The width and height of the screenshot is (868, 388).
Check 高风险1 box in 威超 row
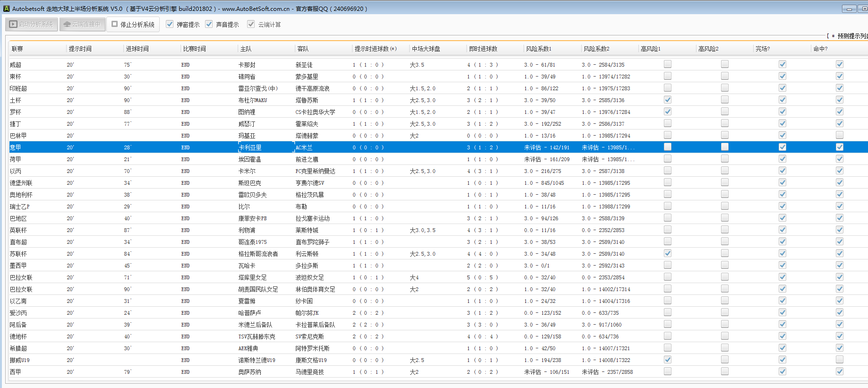coord(668,64)
